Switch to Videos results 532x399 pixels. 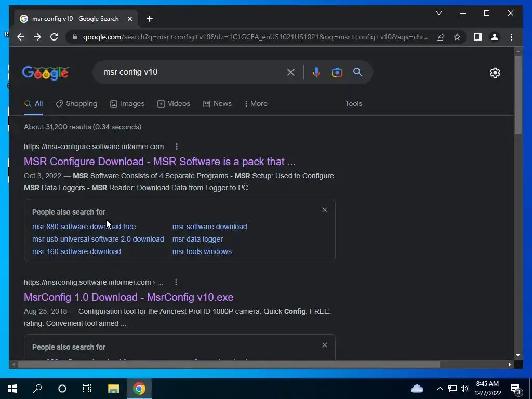174,104
